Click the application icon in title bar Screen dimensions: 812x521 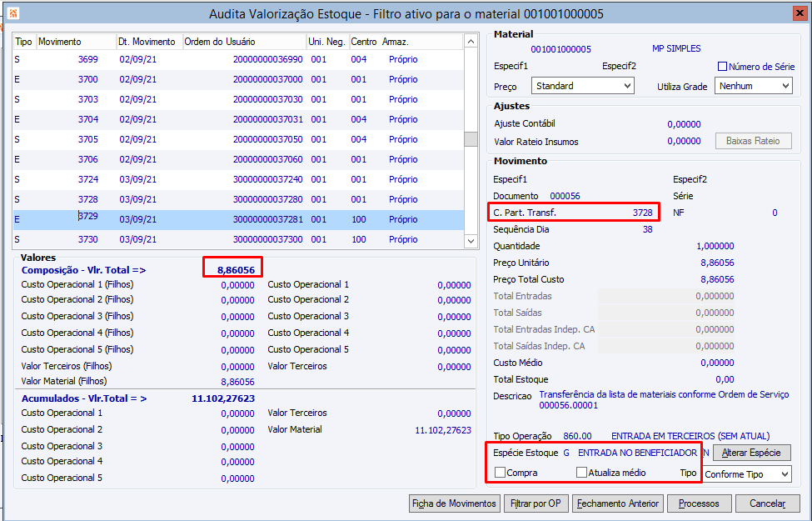[x=14, y=13]
